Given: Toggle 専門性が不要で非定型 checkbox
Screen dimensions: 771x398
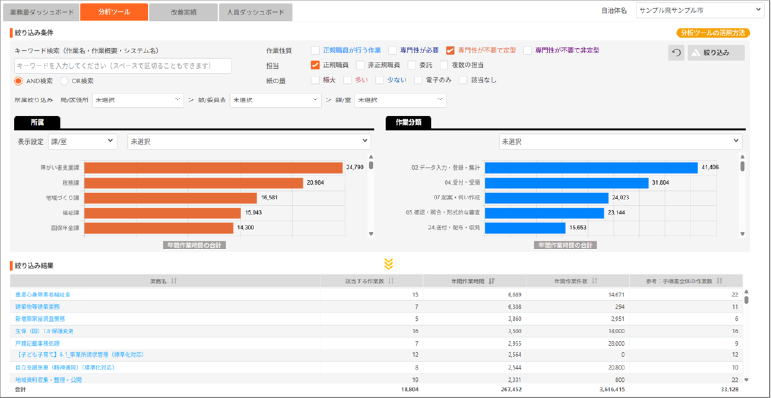Looking at the screenshot, I should click(x=528, y=50).
